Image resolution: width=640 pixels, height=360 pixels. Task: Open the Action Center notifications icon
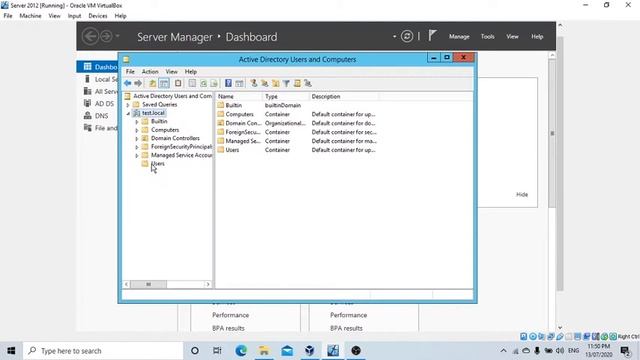(625, 351)
